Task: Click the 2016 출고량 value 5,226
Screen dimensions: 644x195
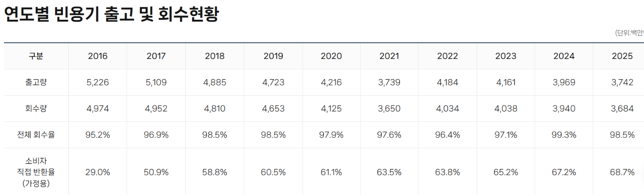Action: (98, 83)
